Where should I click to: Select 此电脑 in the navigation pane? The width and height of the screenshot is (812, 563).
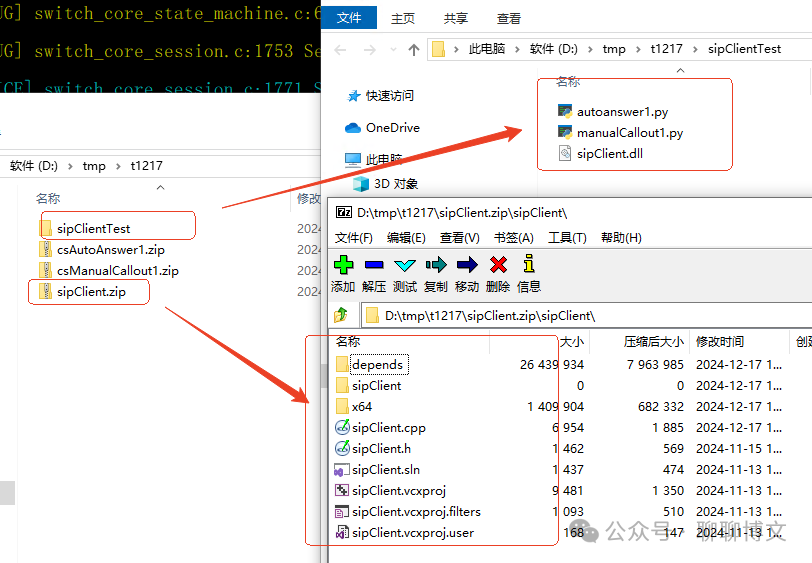(x=374, y=159)
